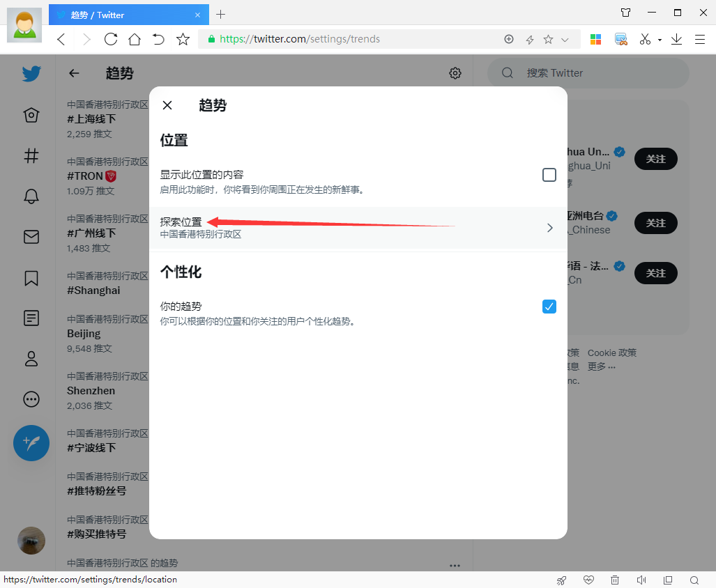This screenshot has width=716, height=588.
Task: Open the Lists icon in sidebar
Action: click(31, 318)
